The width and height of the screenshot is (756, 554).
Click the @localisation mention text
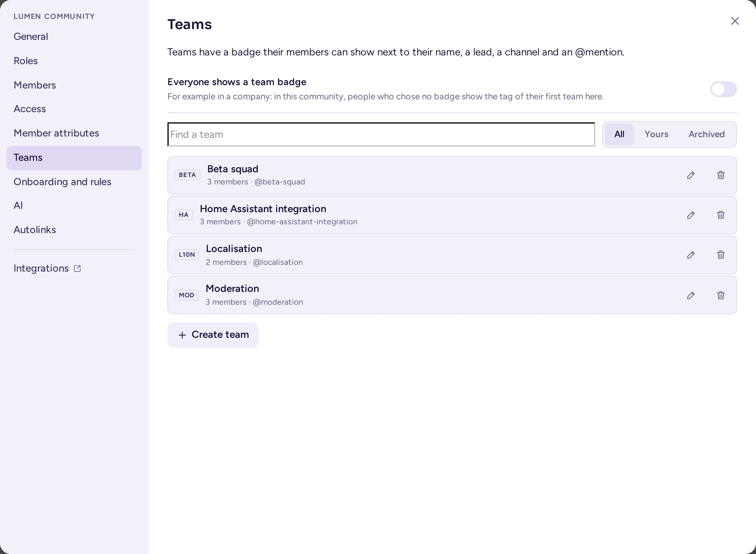click(278, 262)
